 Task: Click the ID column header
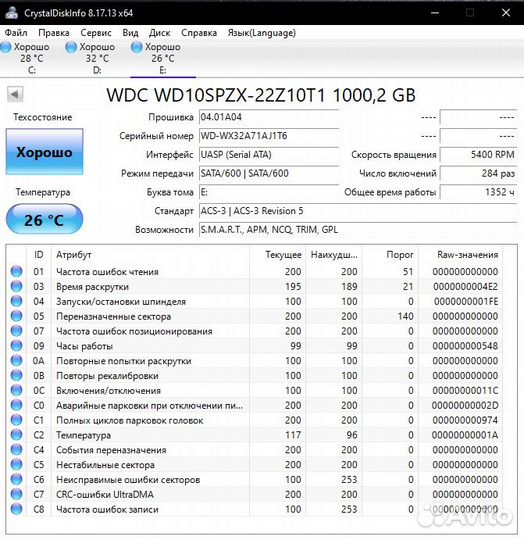tap(39, 255)
